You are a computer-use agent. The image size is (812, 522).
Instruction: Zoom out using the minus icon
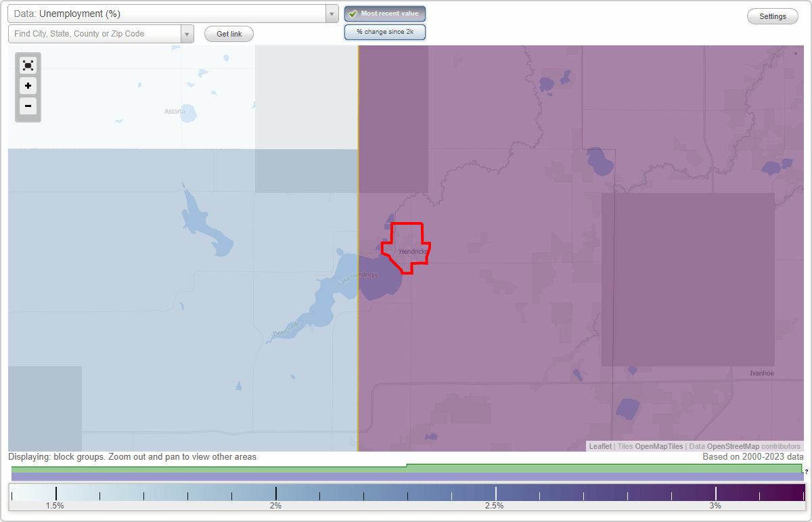coord(28,106)
